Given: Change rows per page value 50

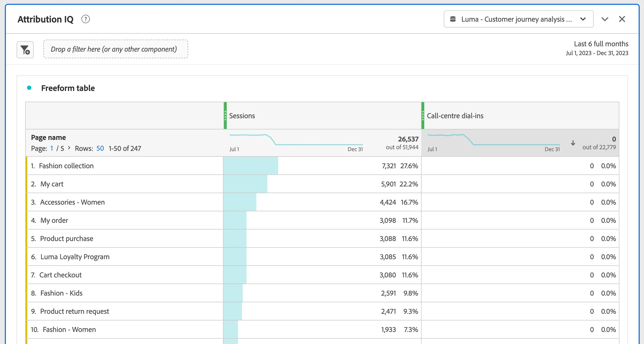Looking at the screenshot, I should pyautogui.click(x=100, y=148).
